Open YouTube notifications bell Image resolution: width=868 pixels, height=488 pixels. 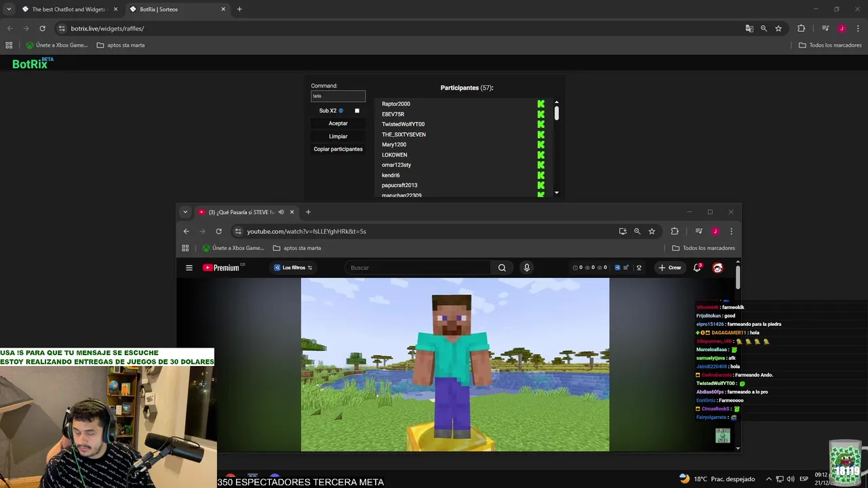[x=697, y=268]
